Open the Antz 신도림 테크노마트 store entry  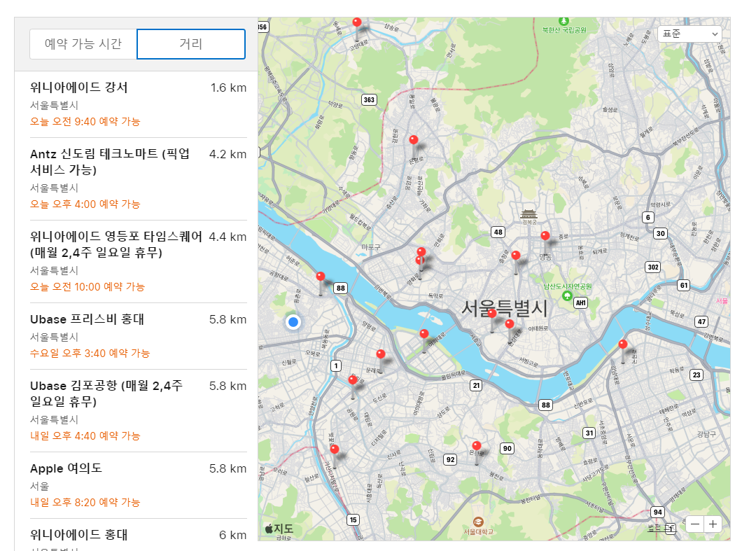(x=139, y=179)
